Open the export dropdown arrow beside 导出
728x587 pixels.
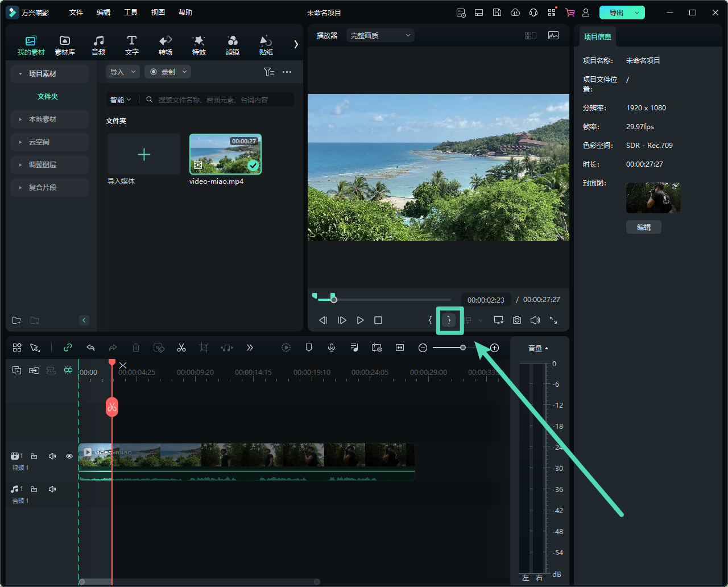tap(638, 13)
